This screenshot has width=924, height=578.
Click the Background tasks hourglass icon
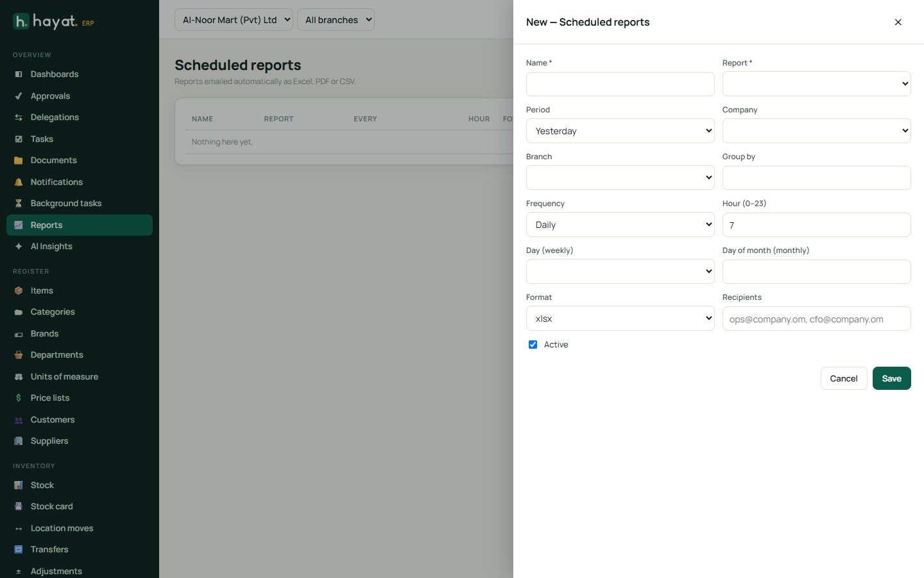pos(19,204)
